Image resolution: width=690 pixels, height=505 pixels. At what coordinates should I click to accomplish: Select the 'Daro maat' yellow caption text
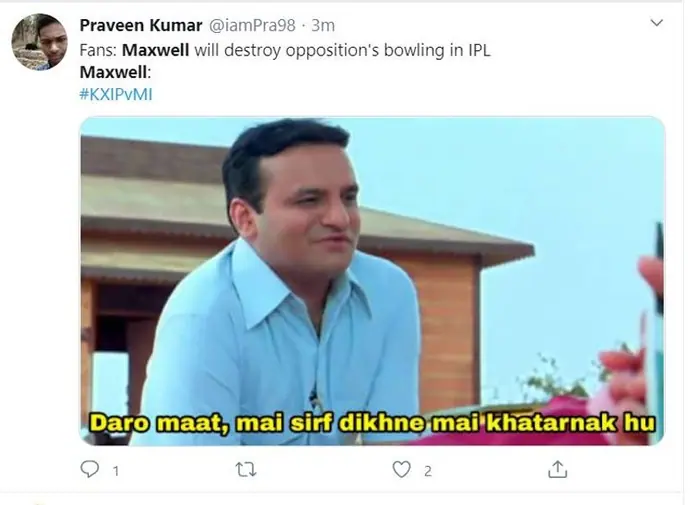(x=373, y=423)
